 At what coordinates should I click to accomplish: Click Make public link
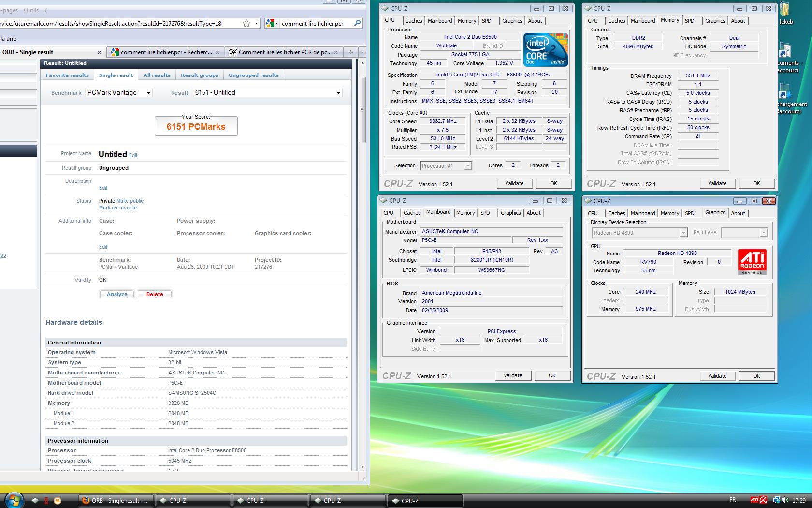pyautogui.click(x=130, y=201)
